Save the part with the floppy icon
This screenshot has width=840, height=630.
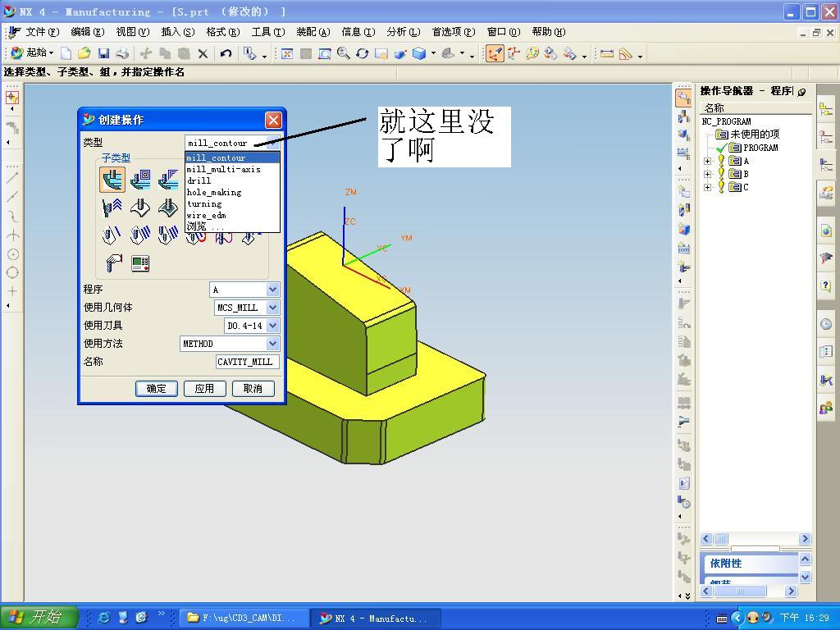click(x=103, y=53)
